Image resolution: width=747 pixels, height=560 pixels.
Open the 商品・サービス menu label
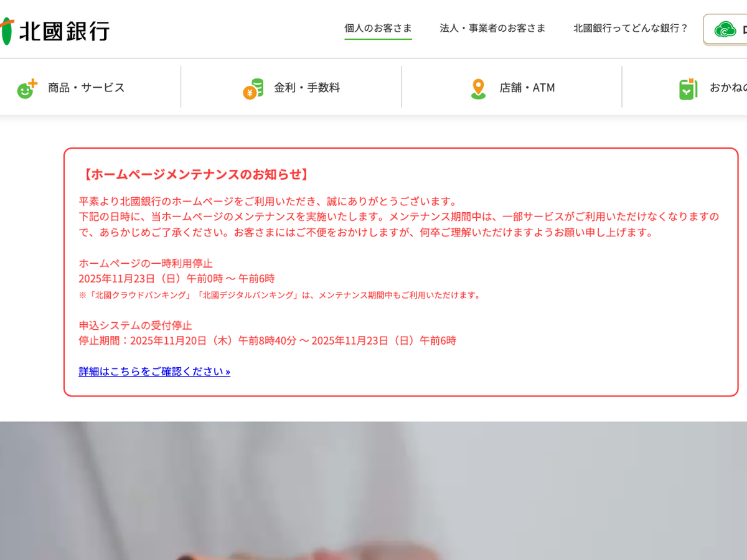click(x=87, y=88)
